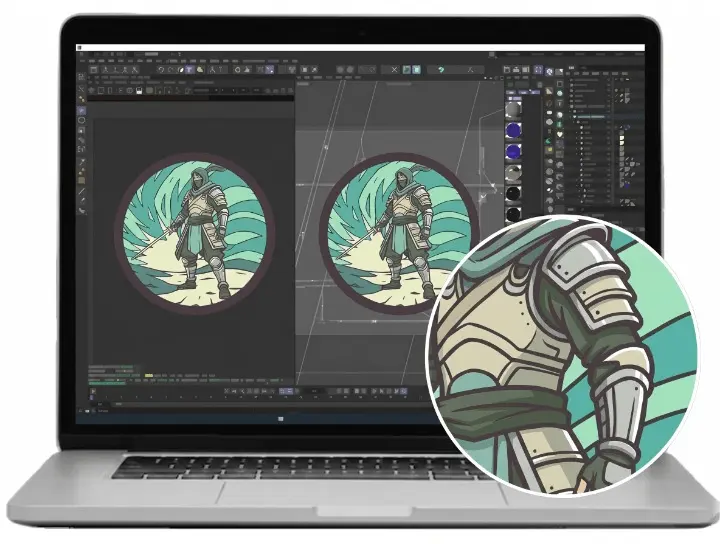Click the cream-colored tag swatch in object manager
The width and height of the screenshot is (720, 544).
pyautogui.click(x=622, y=138)
